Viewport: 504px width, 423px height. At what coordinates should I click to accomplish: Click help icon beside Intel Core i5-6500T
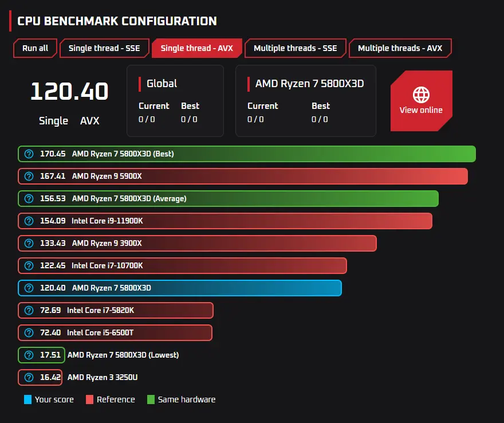[29, 332]
